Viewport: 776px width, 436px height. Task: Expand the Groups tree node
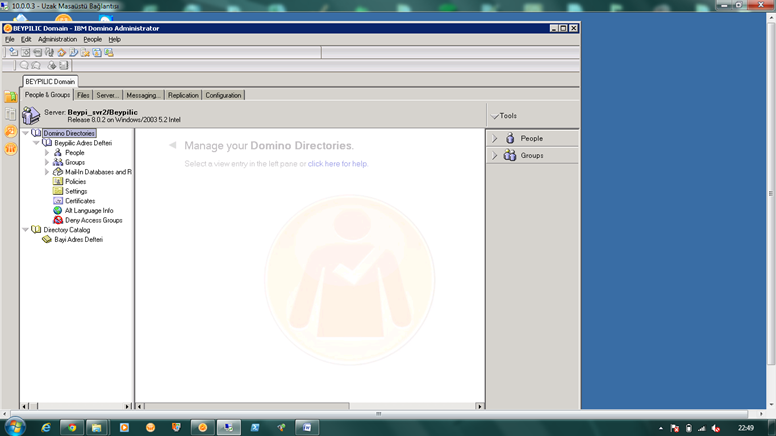[x=47, y=162]
